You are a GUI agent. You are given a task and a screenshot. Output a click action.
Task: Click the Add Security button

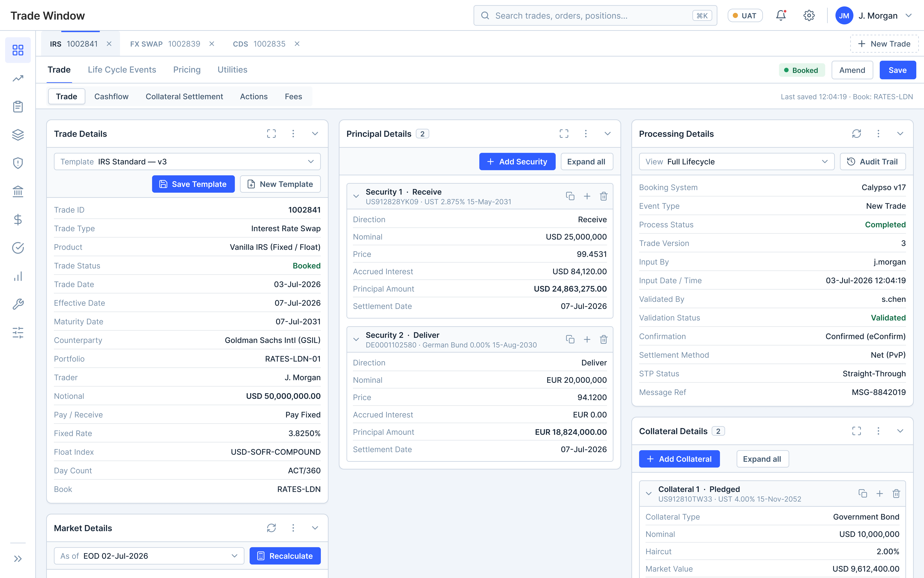517,162
